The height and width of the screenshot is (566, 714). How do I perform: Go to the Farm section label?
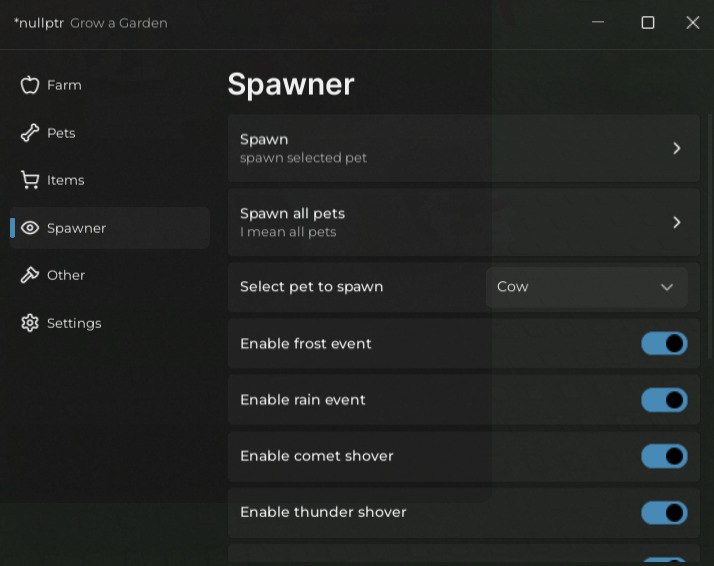tap(64, 85)
